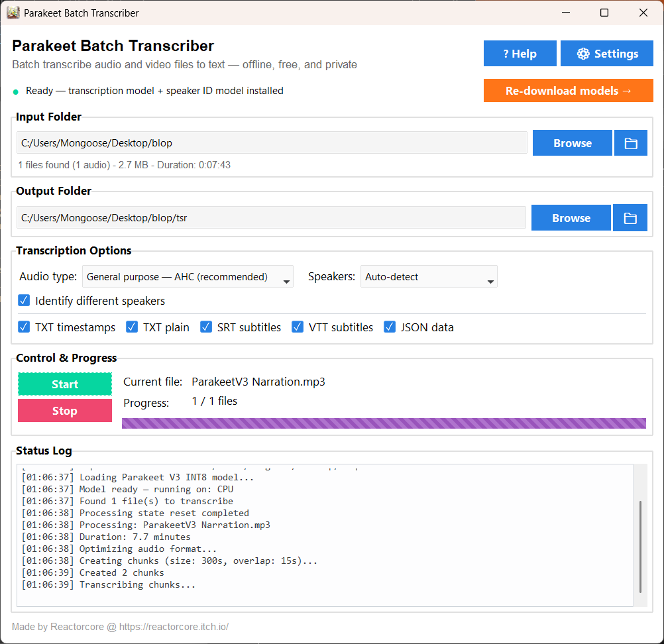
Task: Open the Speakers Auto-detect dropdown
Action: pyautogui.click(x=429, y=277)
